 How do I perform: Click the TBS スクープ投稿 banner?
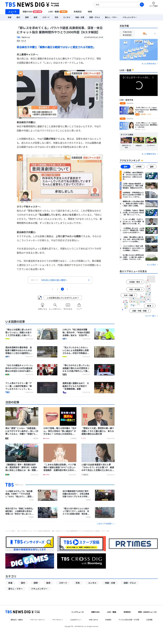[81, 544]
